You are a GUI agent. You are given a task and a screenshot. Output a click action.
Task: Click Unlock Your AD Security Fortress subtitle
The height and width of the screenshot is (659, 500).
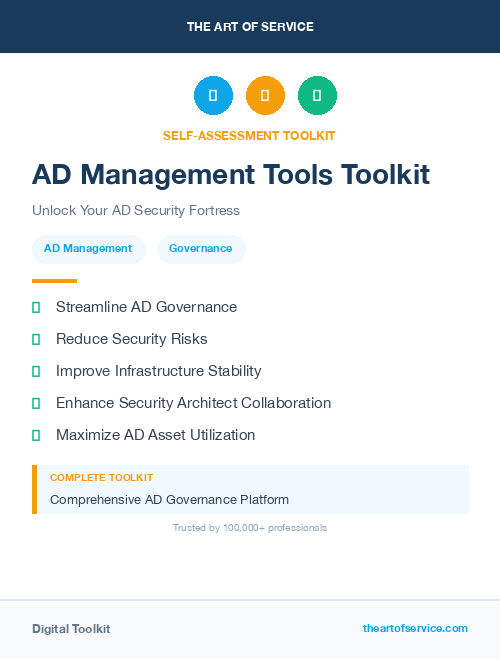click(x=136, y=210)
